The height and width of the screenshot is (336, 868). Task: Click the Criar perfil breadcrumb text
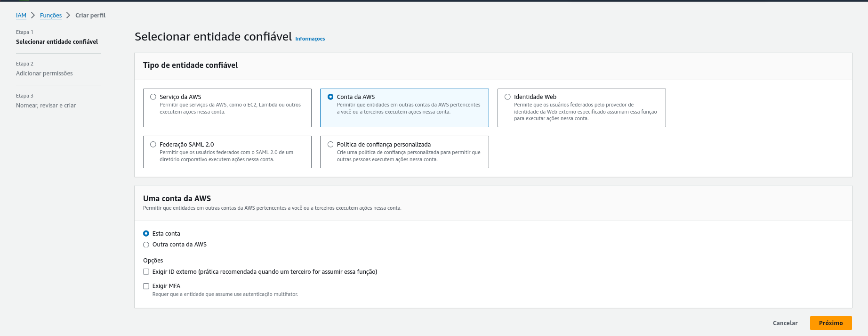coord(90,16)
